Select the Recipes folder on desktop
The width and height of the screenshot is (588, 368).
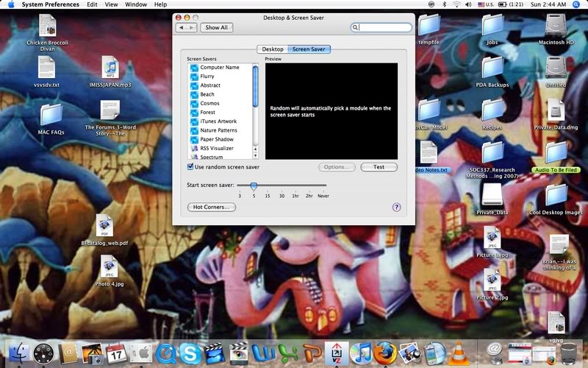pos(492,115)
